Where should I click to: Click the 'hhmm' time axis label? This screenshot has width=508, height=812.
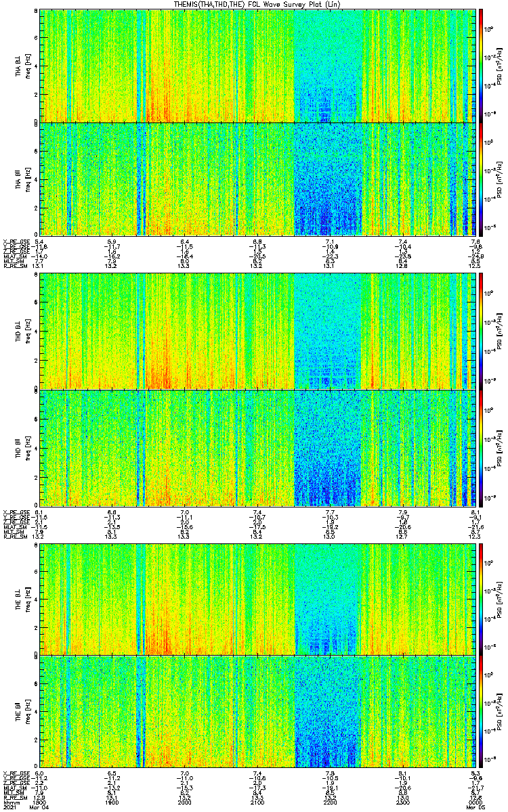tap(11, 803)
